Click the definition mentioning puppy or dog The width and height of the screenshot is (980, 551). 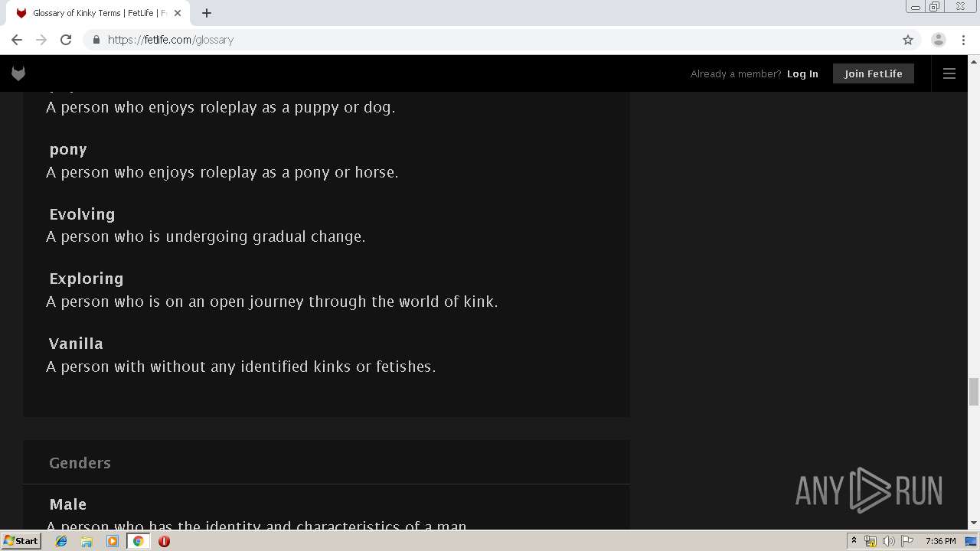220,107
